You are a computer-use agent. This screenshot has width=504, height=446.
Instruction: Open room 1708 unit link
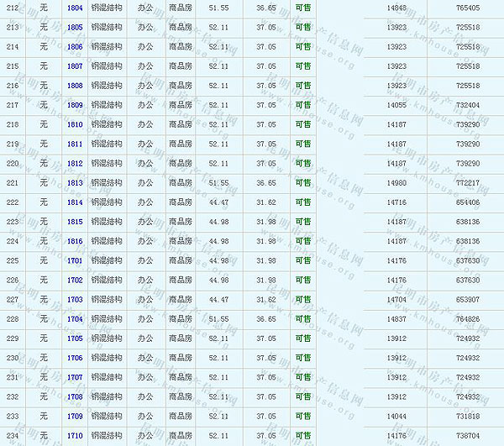click(75, 396)
